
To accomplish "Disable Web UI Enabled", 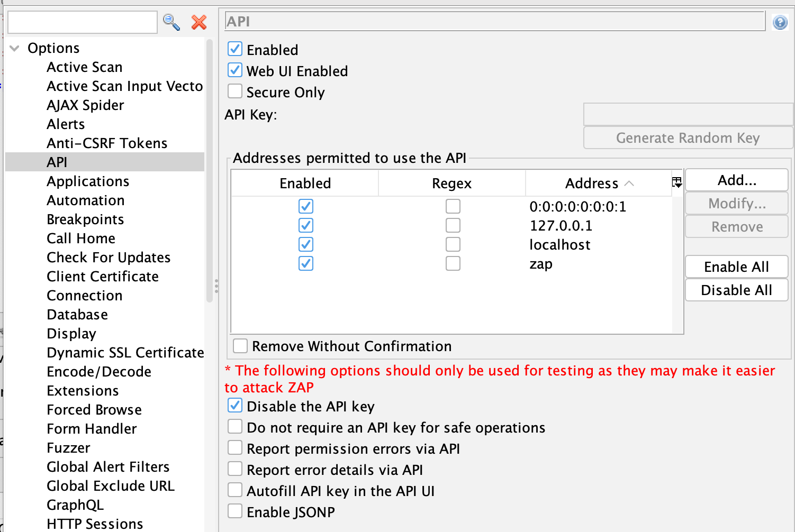I will click(x=234, y=70).
